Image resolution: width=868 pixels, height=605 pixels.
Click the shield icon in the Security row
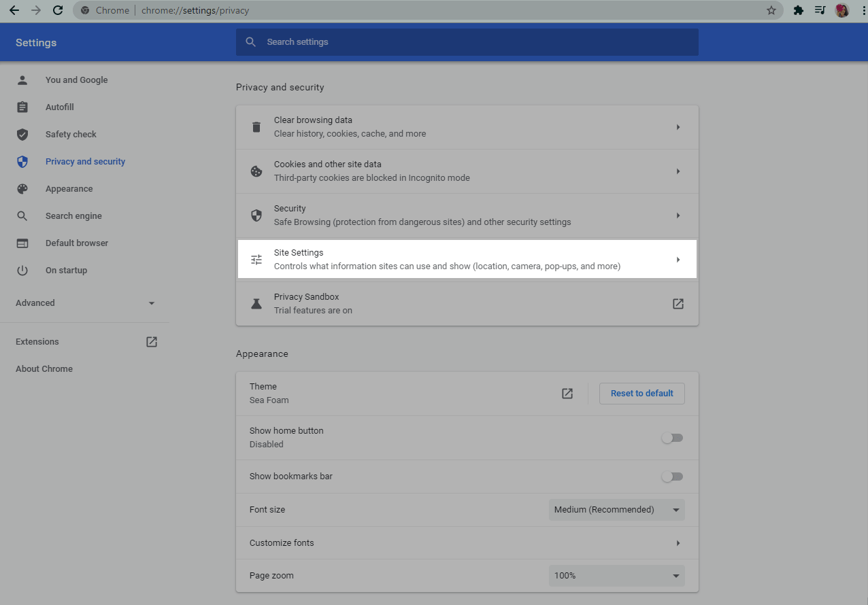click(x=256, y=215)
